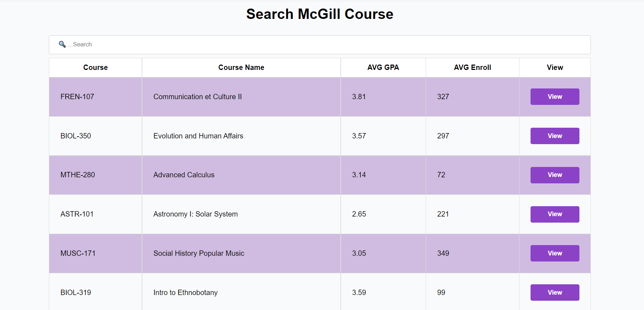Click Evolution and Human Affairs course name
Screen dimensions: 644x310
pos(198,136)
